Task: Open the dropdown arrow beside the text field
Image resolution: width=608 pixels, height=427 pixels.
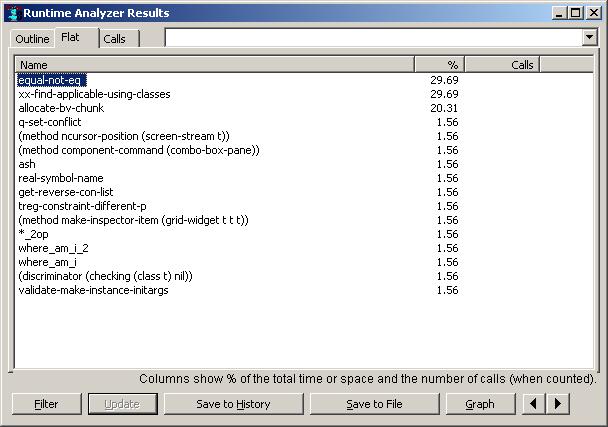Action: coord(589,38)
